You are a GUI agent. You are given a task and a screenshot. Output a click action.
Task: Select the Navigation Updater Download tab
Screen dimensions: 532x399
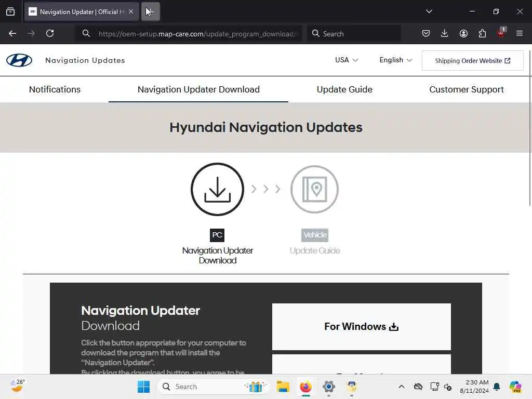[198, 89]
